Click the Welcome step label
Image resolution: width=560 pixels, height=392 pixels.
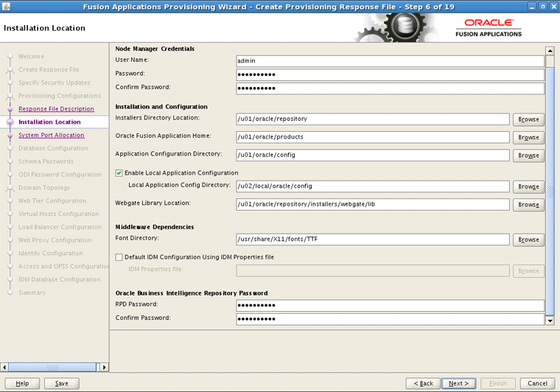[x=32, y=57]
